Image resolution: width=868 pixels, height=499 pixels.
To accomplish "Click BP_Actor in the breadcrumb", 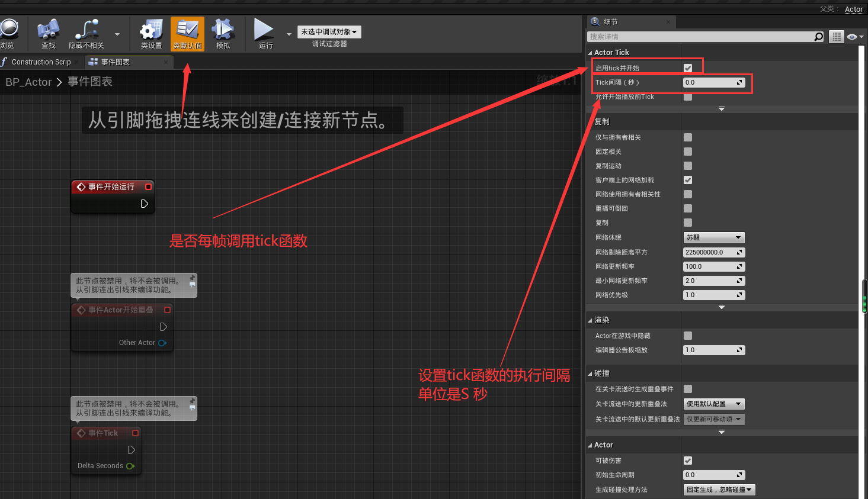I will pos(28,82).
